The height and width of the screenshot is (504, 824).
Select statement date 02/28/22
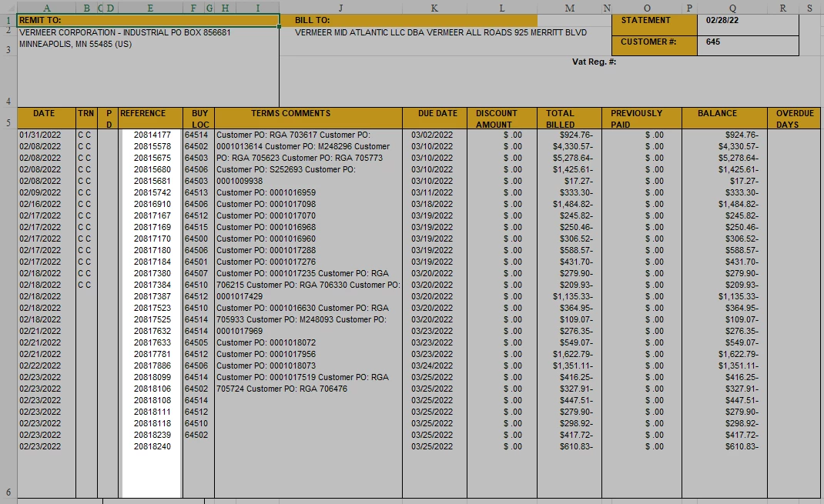722,21
